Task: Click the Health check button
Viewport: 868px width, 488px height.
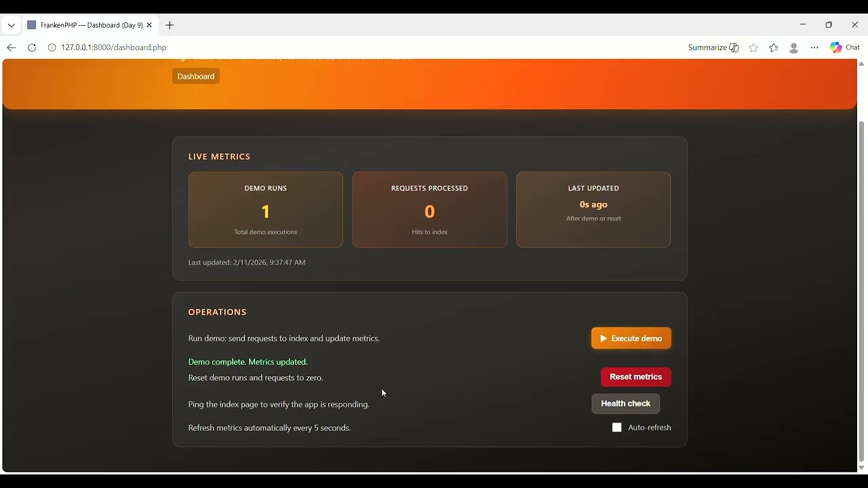Action: [626, 403]
